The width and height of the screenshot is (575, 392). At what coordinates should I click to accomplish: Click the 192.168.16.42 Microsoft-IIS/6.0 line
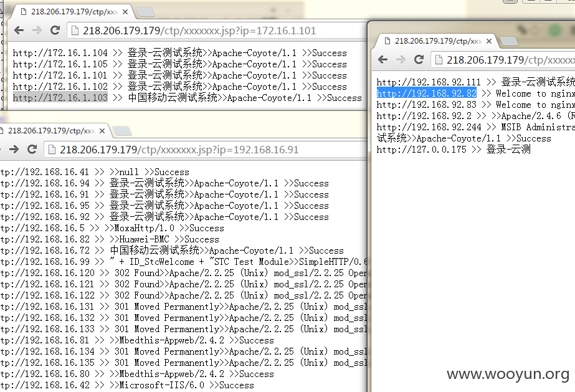click(127, 385)
